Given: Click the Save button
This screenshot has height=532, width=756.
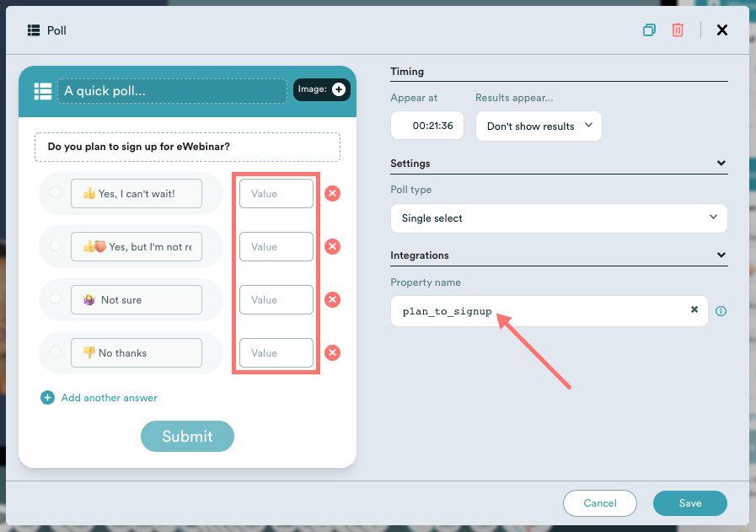Looking at the screenshot, I should point(689,503).
